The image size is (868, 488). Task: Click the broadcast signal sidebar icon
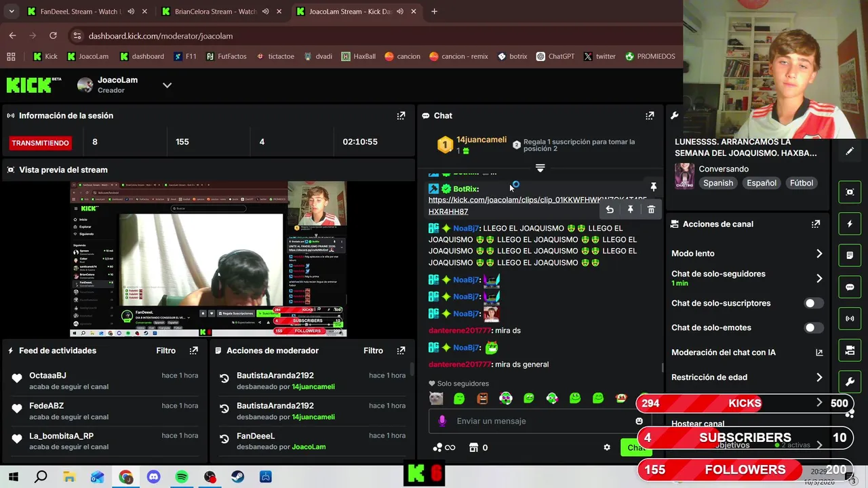(x=850, y=319)
